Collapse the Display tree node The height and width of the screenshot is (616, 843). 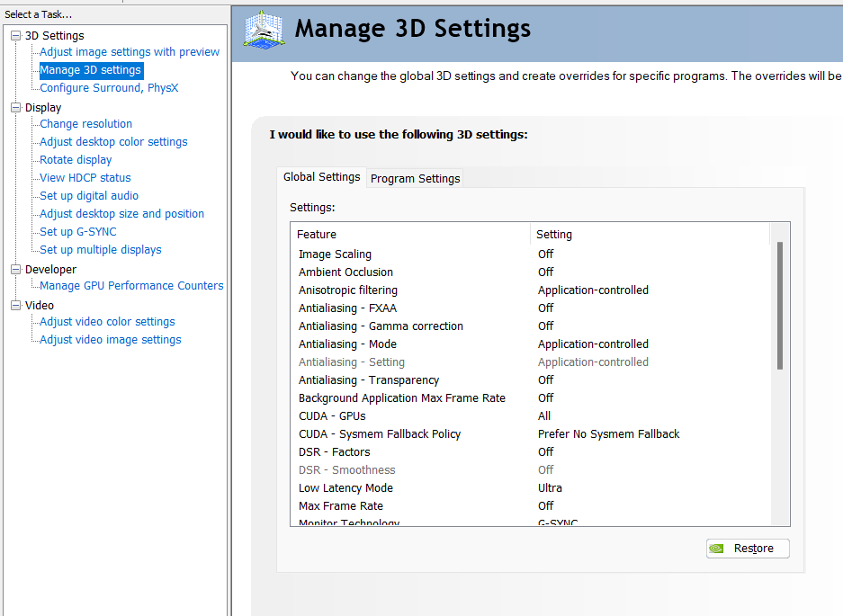[15, 108]
